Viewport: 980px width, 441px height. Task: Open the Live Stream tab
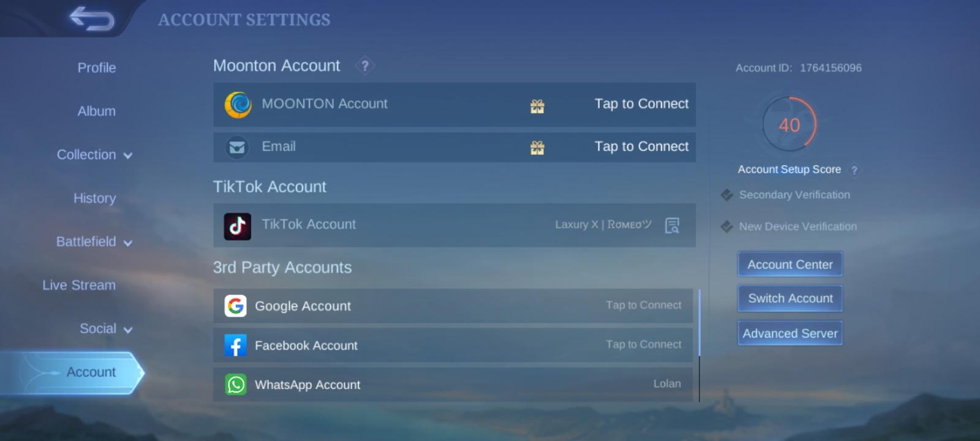point(79,285)
